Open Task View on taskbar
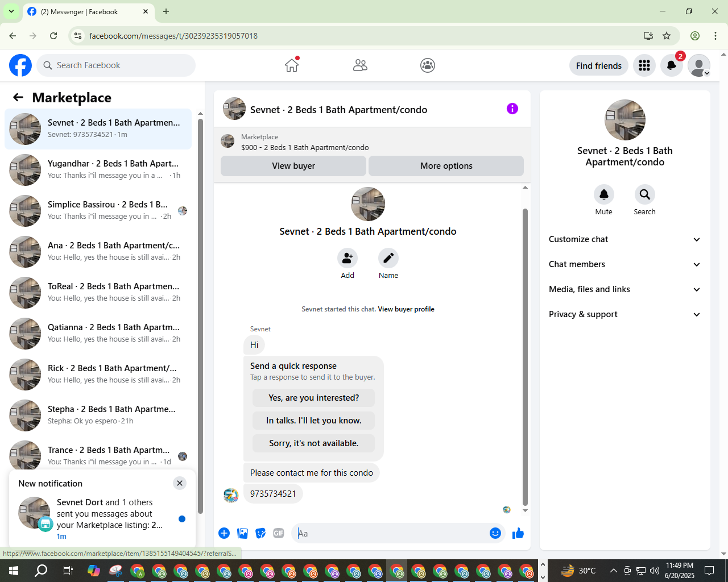 (68, 570)
